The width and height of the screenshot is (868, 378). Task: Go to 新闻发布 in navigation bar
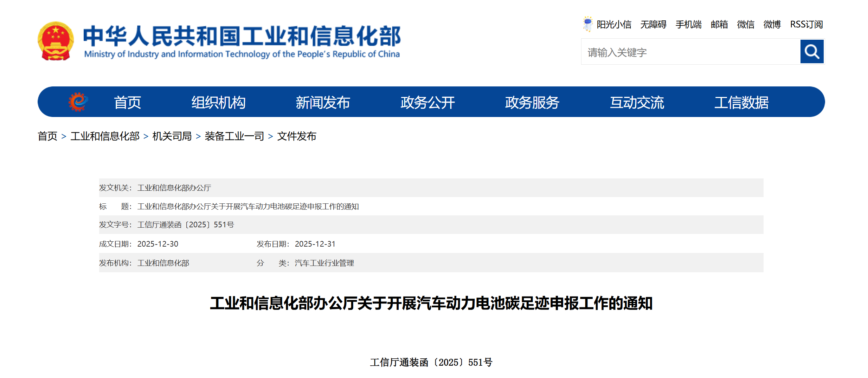323,102
